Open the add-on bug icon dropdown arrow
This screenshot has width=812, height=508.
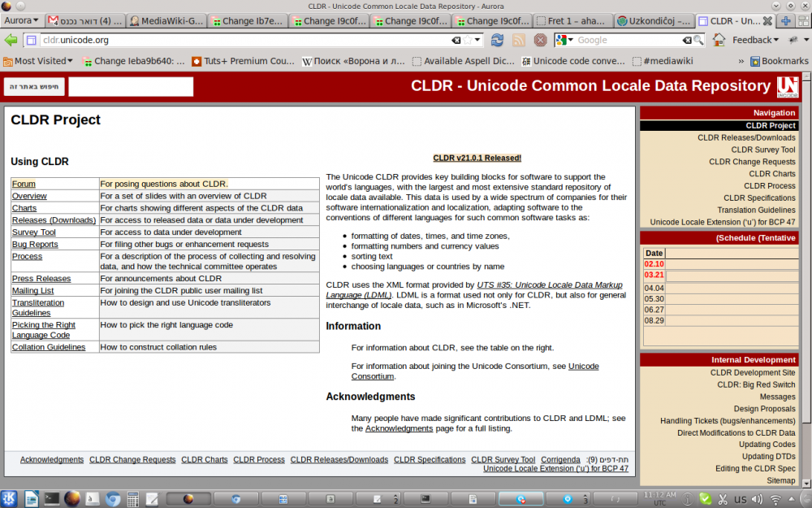click(x=806, y=40)
